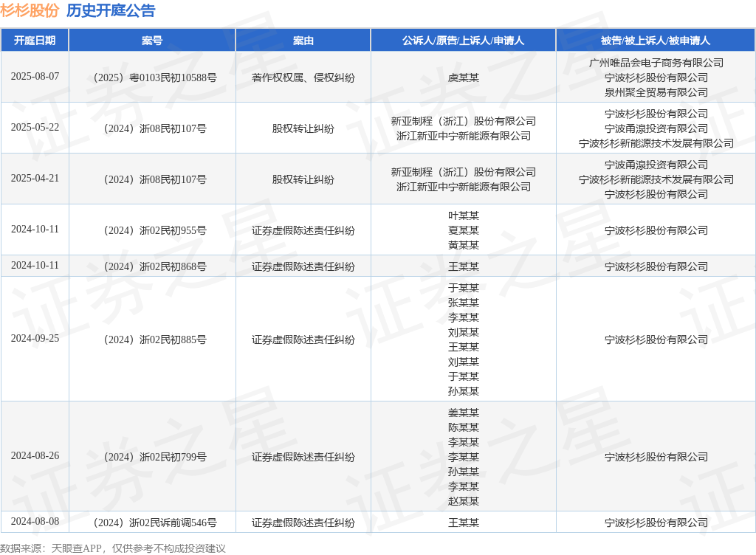Select the 被告/被上诉人/被申请人 header
756x555 pixels.
(x=656, y=41)
